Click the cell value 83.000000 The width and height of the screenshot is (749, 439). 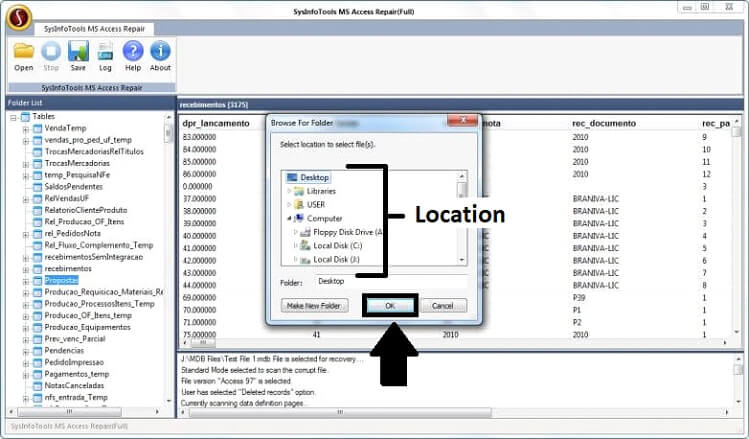tap(199, 137)
